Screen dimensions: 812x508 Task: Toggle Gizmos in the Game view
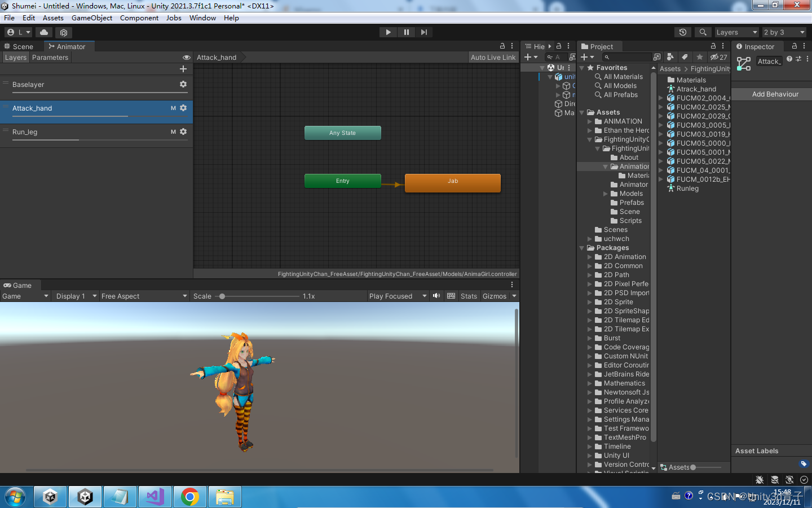(495, 296)
